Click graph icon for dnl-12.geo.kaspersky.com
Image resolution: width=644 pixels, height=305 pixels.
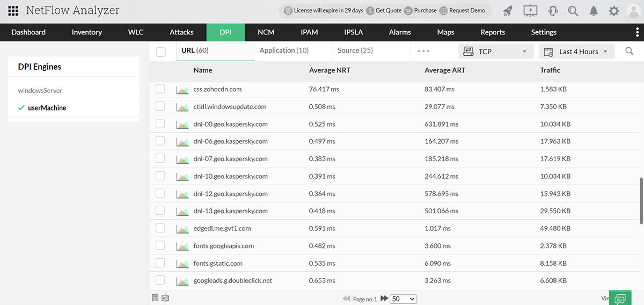tap(182, 194)
